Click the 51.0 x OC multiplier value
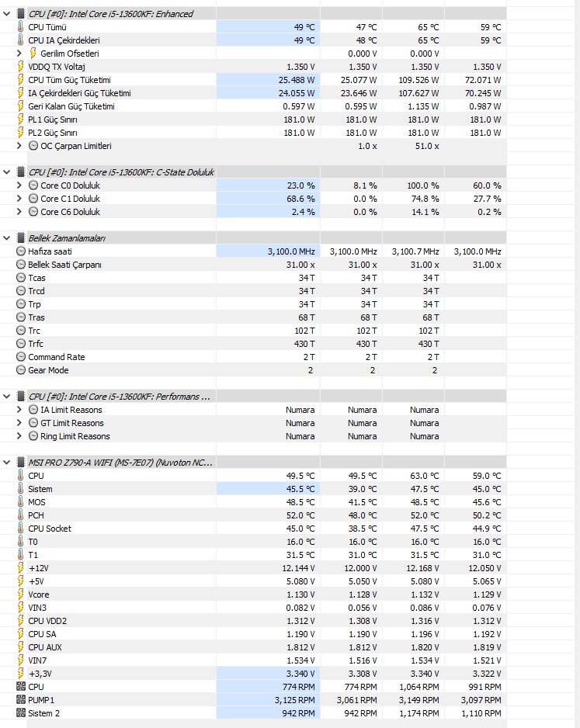580x728 pixels. (427, 146)
